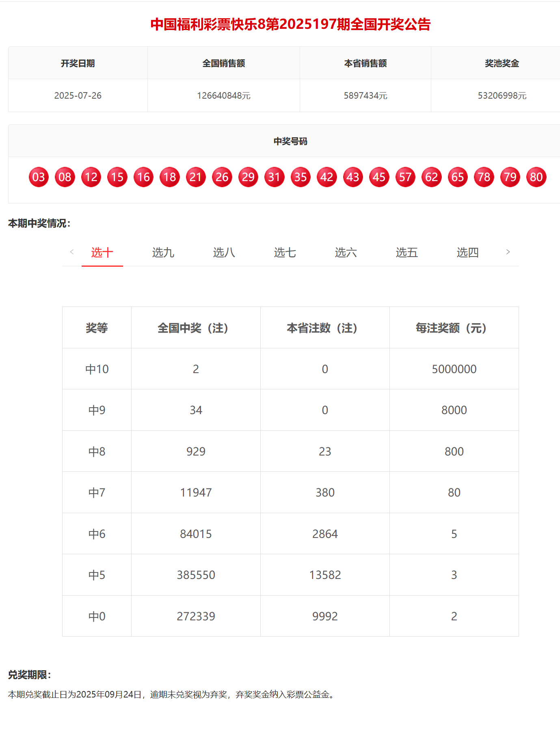
Task: Click the 本省销售额 header cell
Action: coord(365,63)
